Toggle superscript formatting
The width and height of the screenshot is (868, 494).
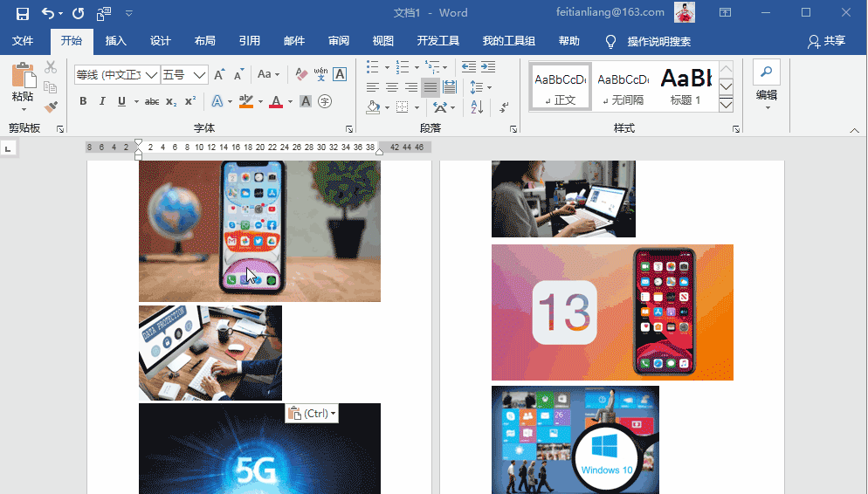(x=189, y=101)
